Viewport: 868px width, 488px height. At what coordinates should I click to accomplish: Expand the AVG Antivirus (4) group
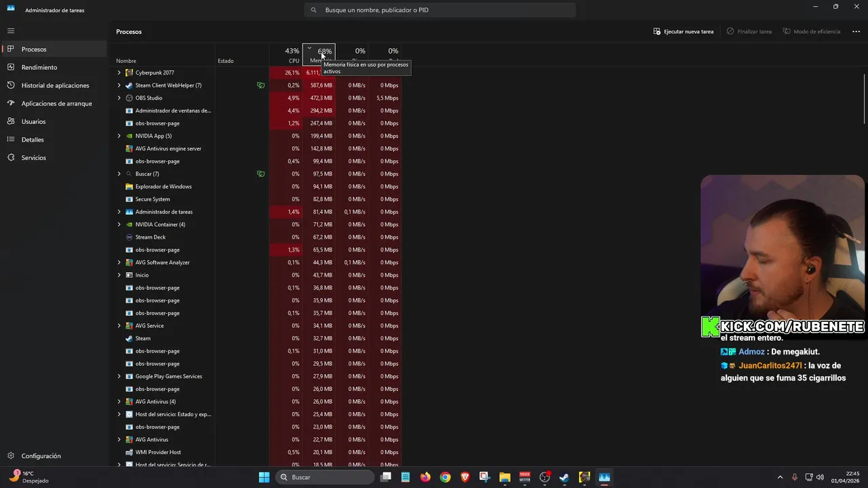[119, 401]
